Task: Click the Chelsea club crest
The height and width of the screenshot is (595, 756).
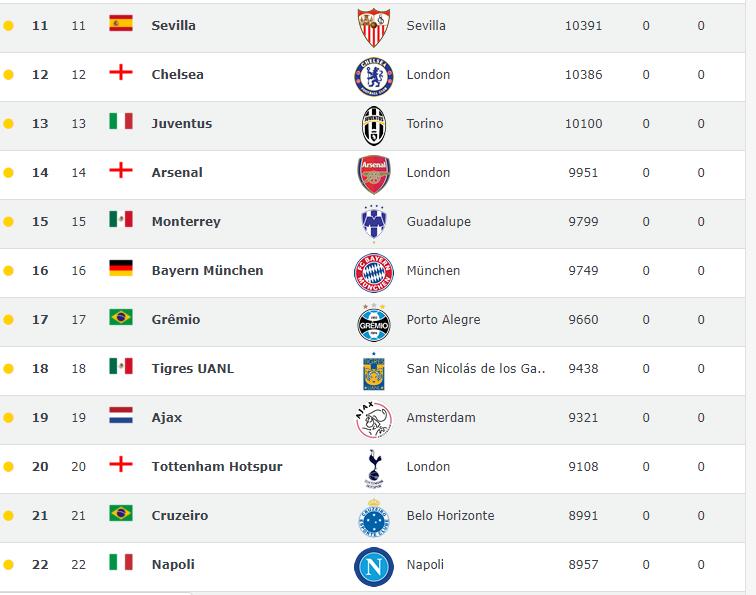Action: tap(374, 77)
